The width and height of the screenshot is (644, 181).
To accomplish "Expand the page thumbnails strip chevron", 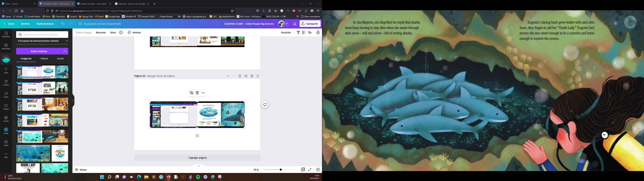I will (x=198, y=166).
